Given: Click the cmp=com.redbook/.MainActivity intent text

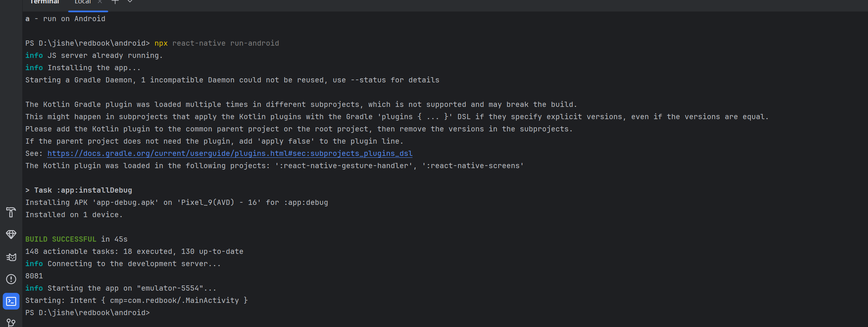Looking at the screenshot, I should click(x=174, y=301).
